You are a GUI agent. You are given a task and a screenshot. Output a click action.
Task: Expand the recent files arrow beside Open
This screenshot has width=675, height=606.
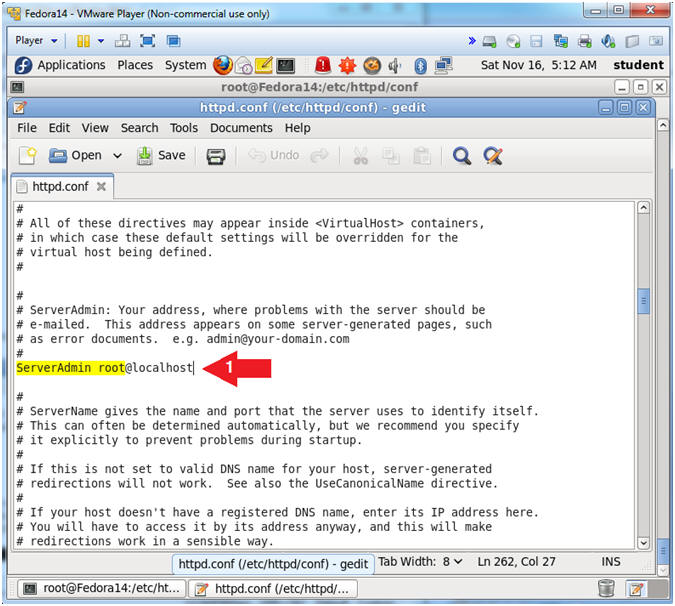point(118,155)
